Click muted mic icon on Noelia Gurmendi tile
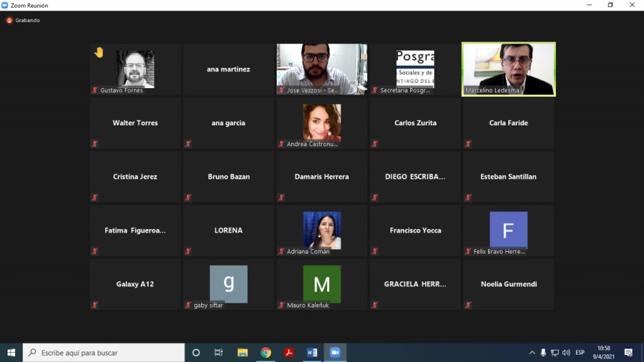This screenshot has width=644, height=362. (x=468, y=305)
